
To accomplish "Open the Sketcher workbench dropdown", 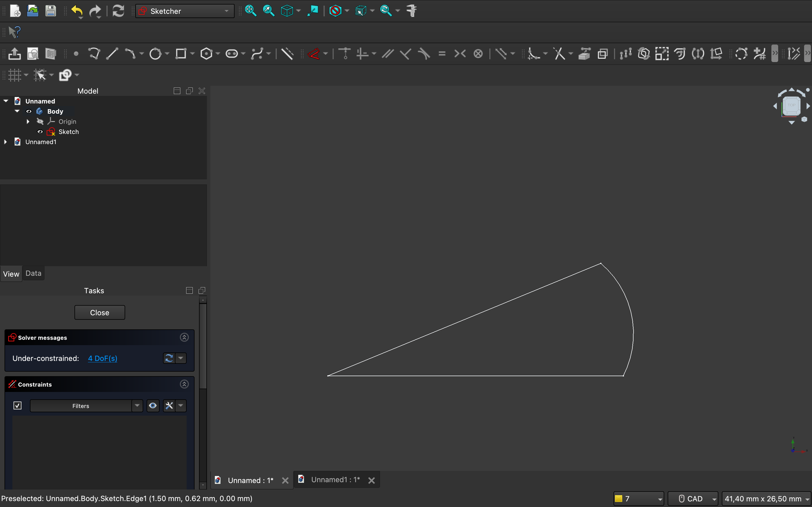I will [185, 11].
